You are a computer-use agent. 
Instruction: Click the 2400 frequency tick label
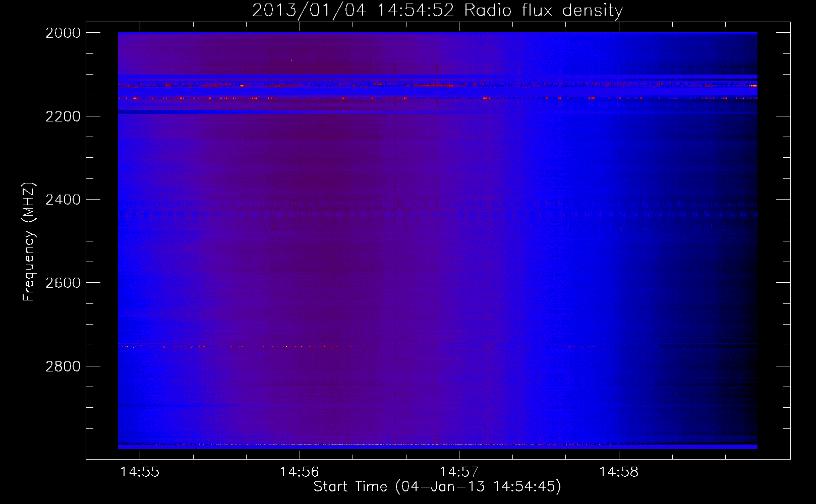click(63, 200)
